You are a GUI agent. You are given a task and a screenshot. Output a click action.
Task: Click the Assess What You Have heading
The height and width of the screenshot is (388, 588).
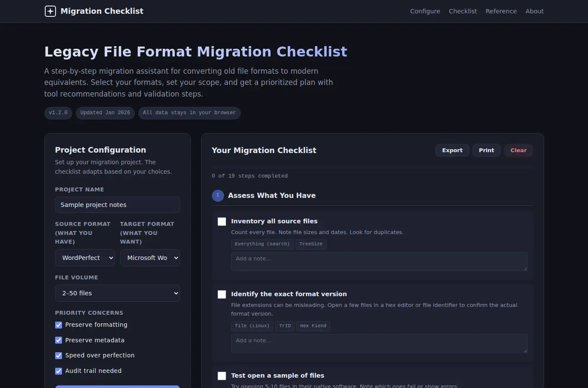point(272,195)
